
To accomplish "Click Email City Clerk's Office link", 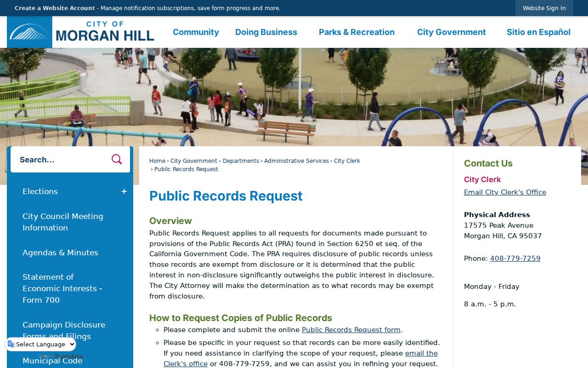I will 505,192.
